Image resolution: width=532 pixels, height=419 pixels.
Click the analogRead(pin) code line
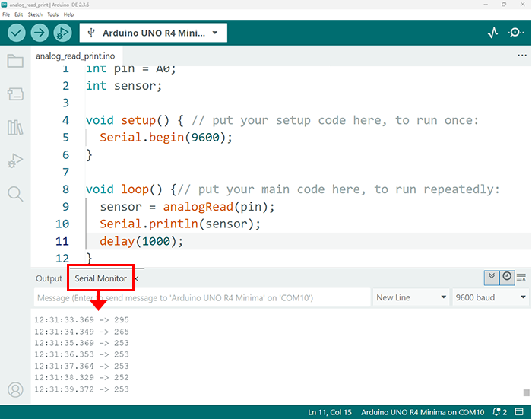[187, 207]
